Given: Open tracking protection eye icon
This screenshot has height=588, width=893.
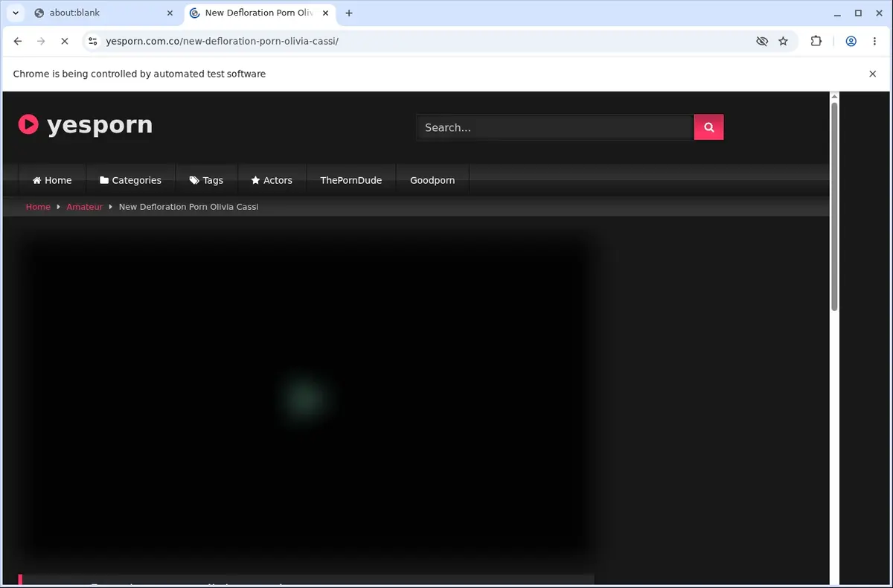Looking at the screenshot, I should point(761,42).
